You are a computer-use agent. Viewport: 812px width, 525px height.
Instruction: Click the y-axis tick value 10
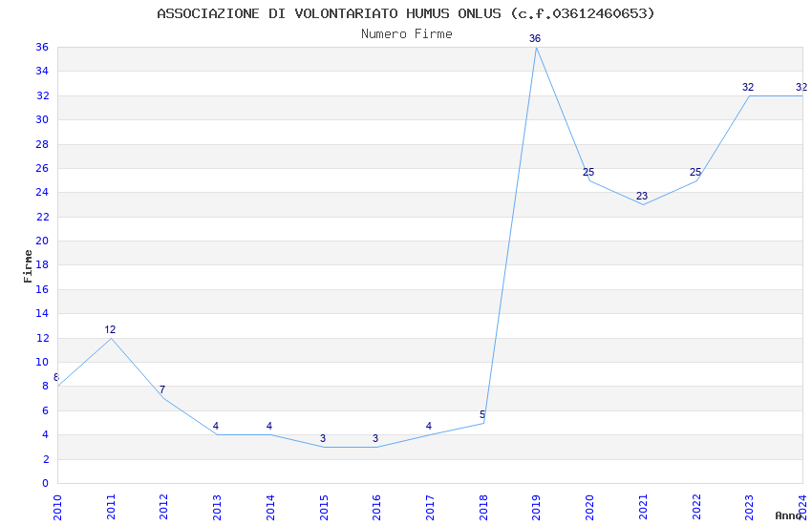(x=42, y=362)
